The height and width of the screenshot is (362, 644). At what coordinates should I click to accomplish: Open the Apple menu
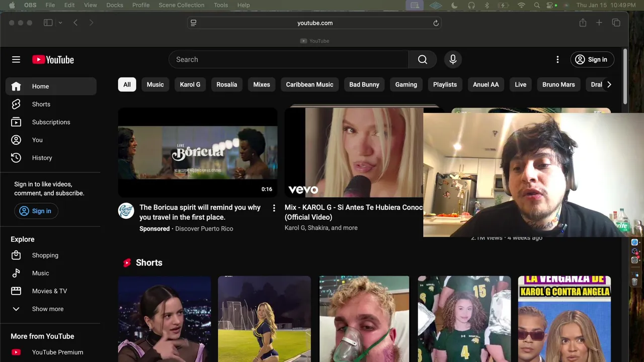pos(12,5)
